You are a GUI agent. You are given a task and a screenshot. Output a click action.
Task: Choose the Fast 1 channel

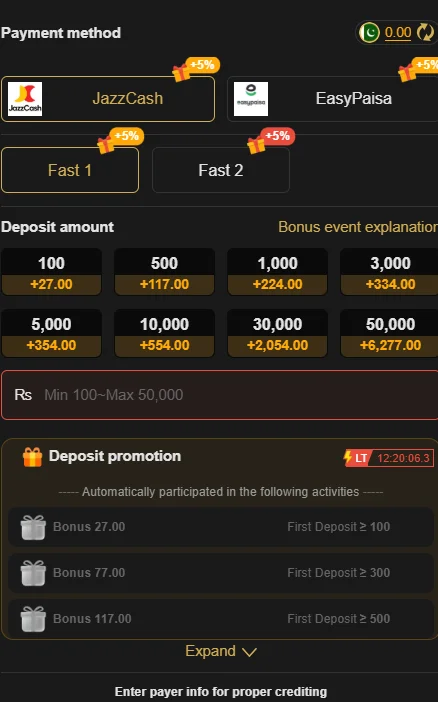(70, 170)
